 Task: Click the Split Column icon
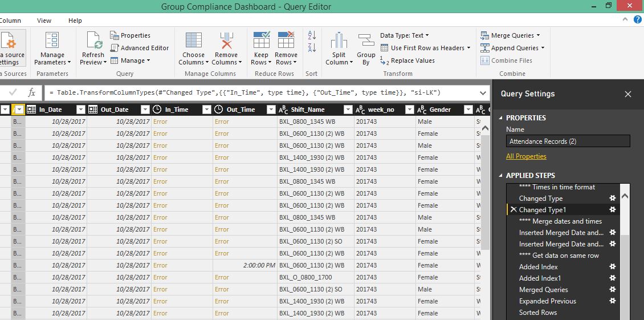pyautogui.click(x=339, y=40)
